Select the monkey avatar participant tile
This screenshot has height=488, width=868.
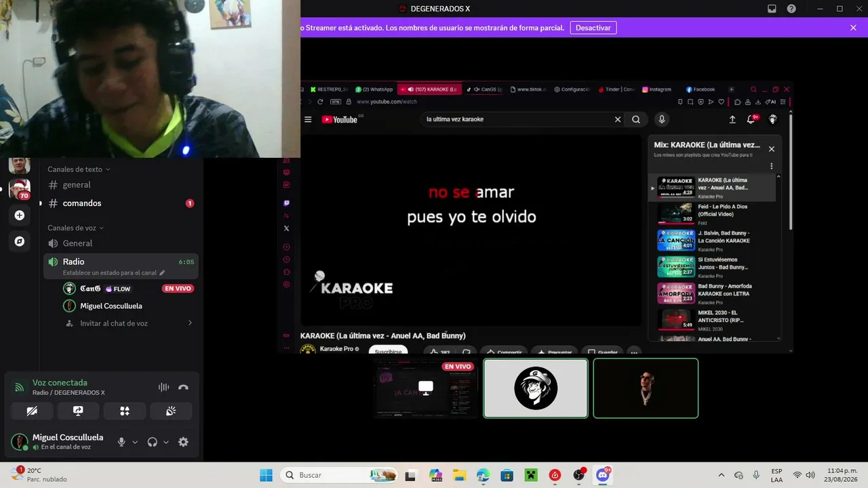[536, 388]
